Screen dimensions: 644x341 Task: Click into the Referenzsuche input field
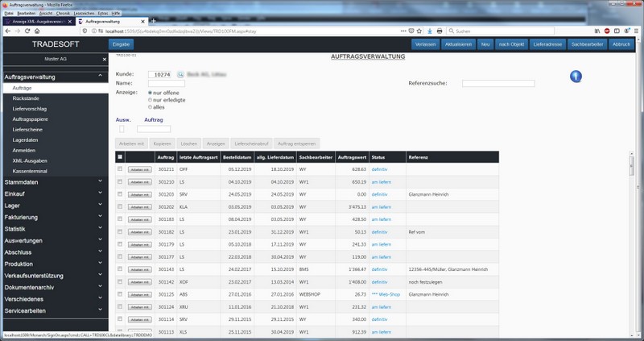498,83
